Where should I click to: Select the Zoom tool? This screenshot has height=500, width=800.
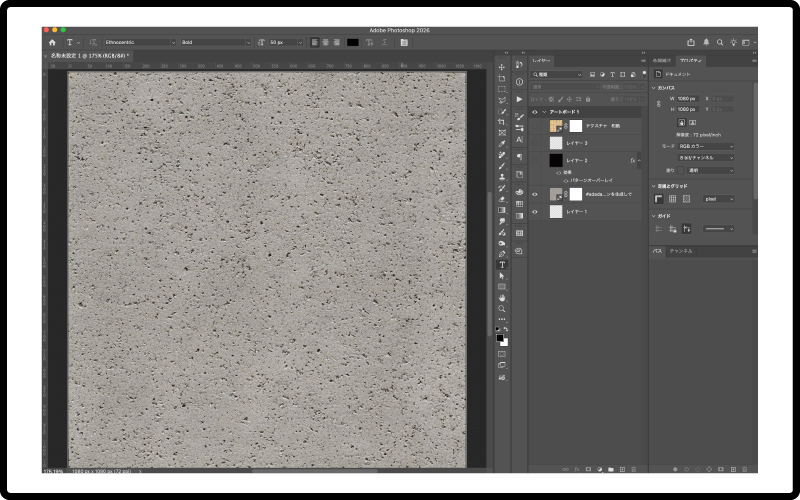coord(502,308)
